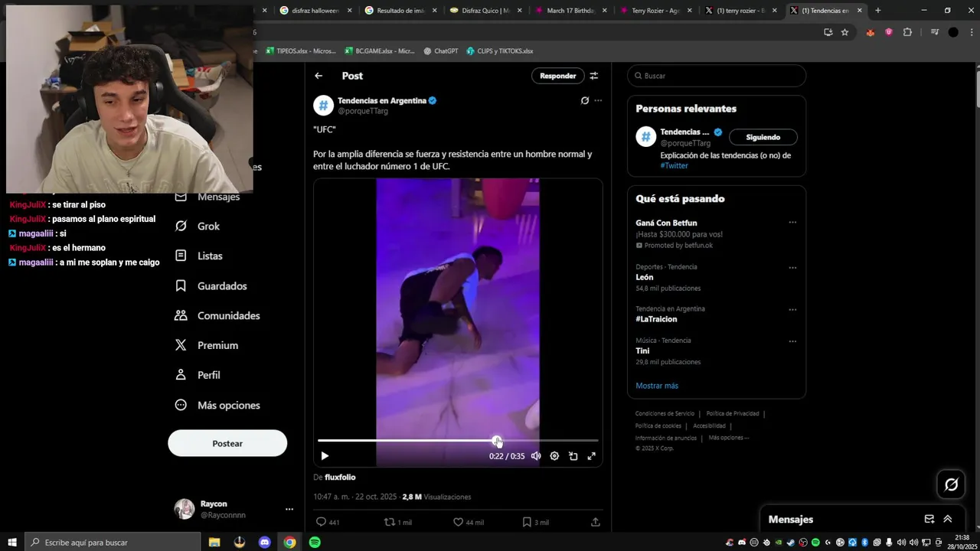Open Tendencias en Argentina profile name
The image size is (980, 551).
pyautogui.click(x=382, y=100)
